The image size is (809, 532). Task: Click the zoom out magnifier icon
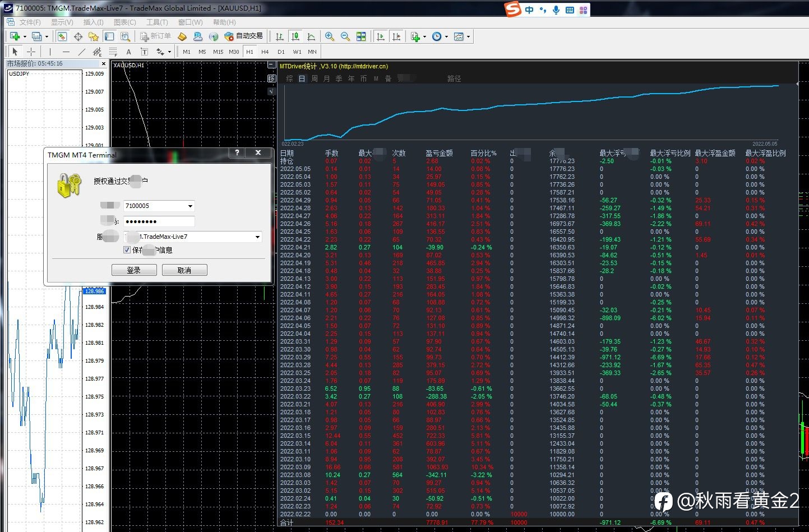click(x=345, y=36)
